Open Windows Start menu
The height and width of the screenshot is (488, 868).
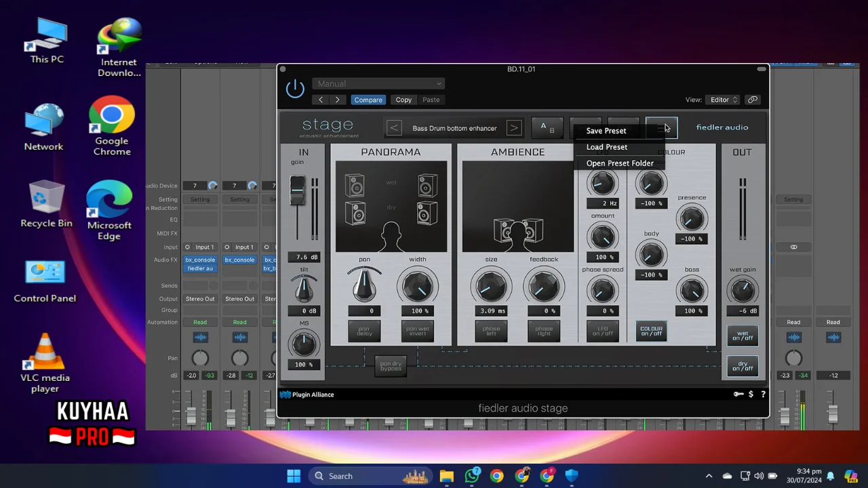294,476
